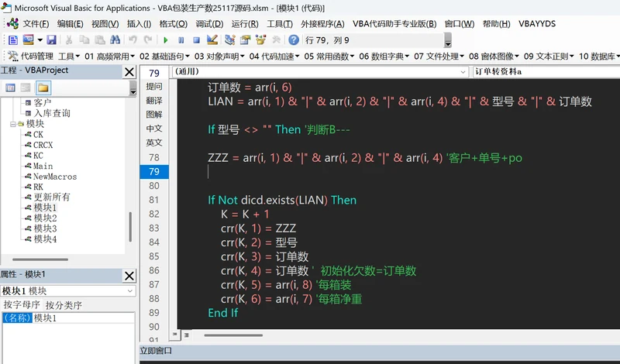The height and width of the screenshot is (364, 620).
Task: Expand the 02 基础语句 dropdown
Action: point(164,57)
